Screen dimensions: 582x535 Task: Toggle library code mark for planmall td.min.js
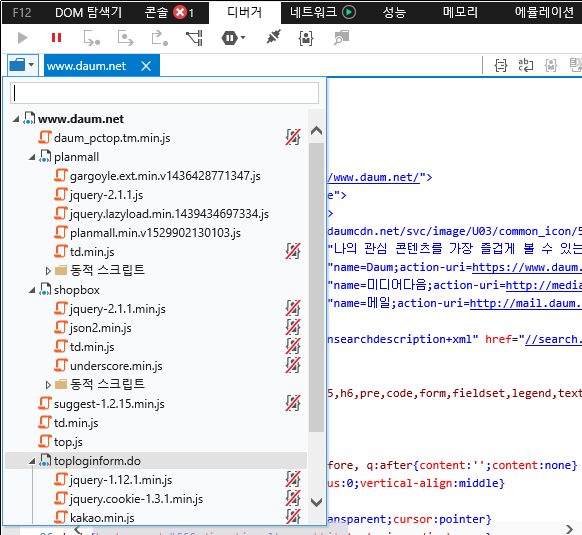[293, 251]
